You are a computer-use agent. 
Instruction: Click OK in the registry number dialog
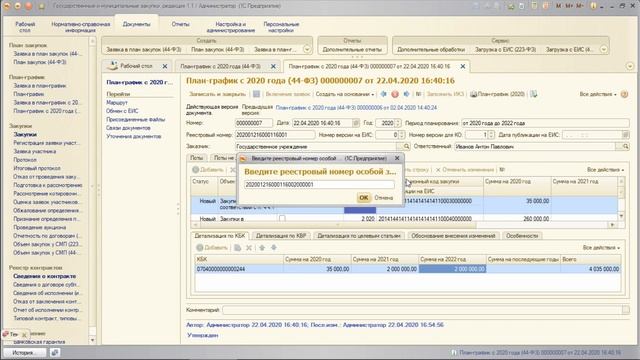[363, 198]
